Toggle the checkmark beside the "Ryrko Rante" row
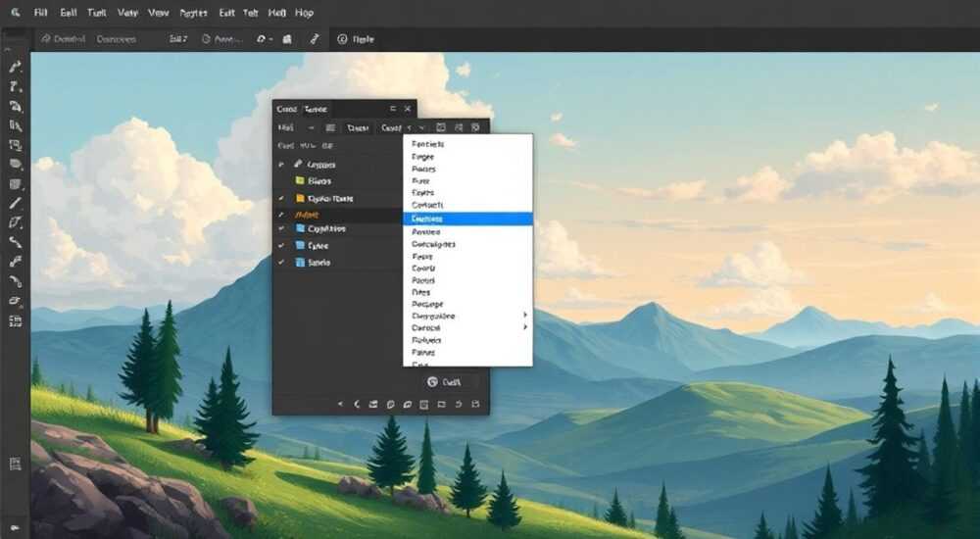The width and height of the screenshot is (980, 539). point(281,199)
